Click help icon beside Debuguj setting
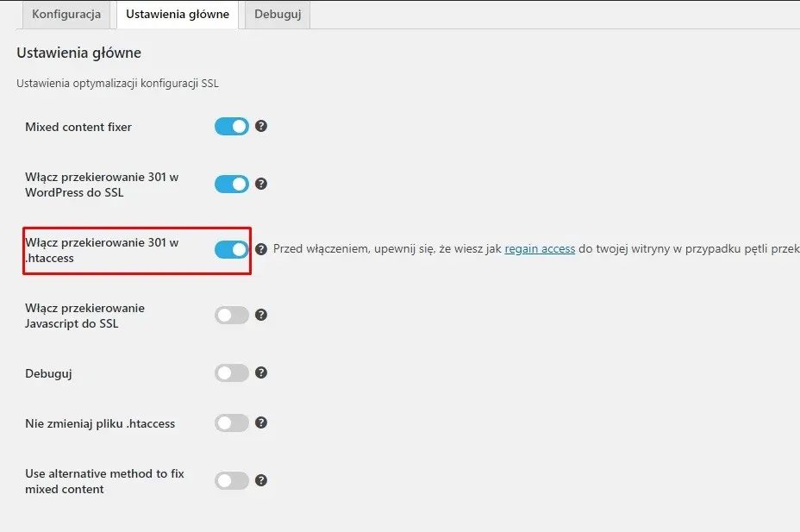The width and height of the screenshot is (800, 532). [261, 372]
